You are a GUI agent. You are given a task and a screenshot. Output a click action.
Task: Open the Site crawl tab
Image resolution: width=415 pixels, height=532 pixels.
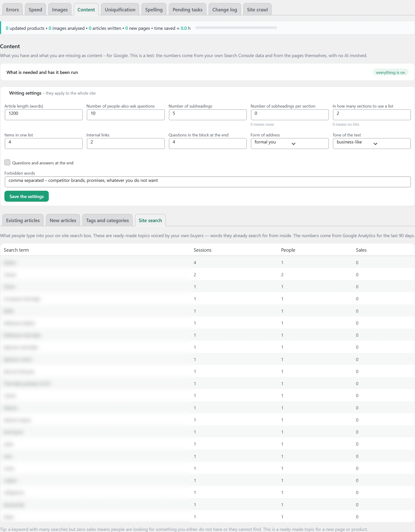point(257,10)
